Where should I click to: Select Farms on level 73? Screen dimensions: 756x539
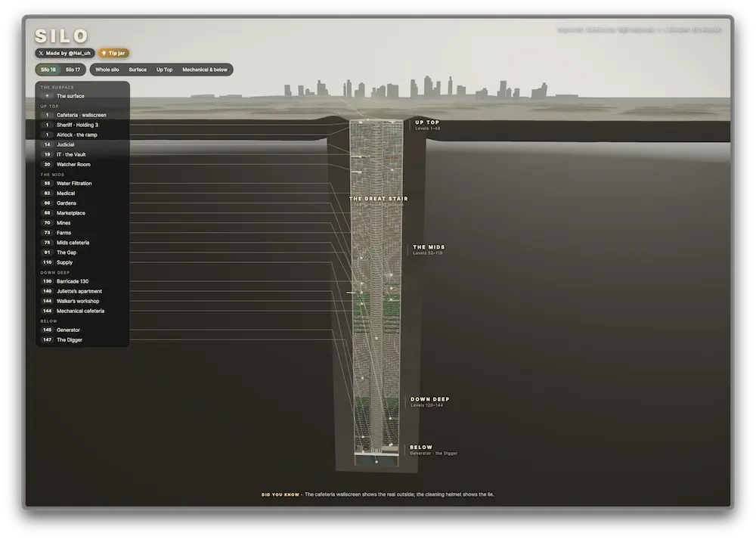click(x=82, y=232)
